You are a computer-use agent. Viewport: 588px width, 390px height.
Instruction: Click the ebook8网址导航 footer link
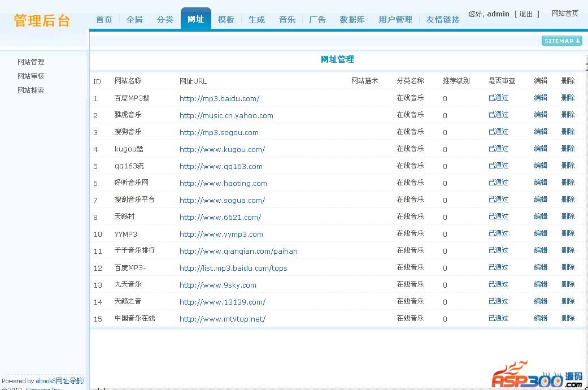click(60, 381)
